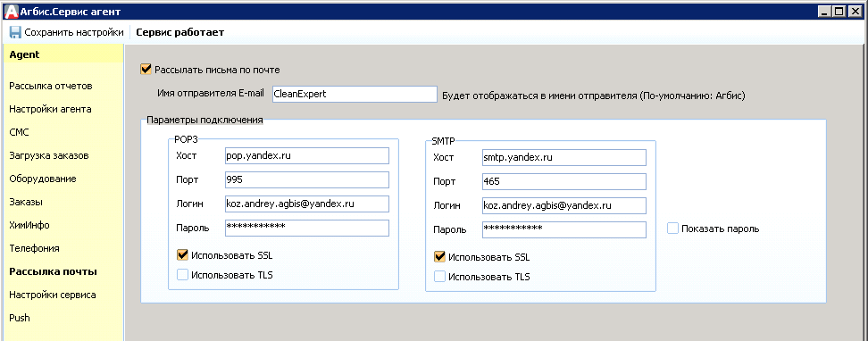This screenshot has width=868, height=341.
Task: Open the Рассылка отчетов section
Action: tap(50, 87)
